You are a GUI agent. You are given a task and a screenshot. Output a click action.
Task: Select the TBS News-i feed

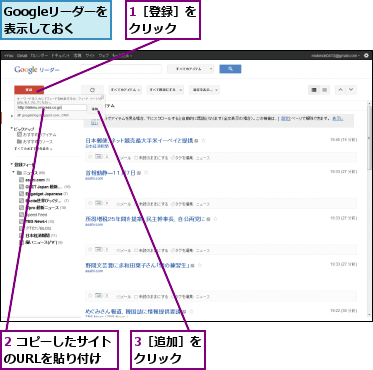(36, 221)
